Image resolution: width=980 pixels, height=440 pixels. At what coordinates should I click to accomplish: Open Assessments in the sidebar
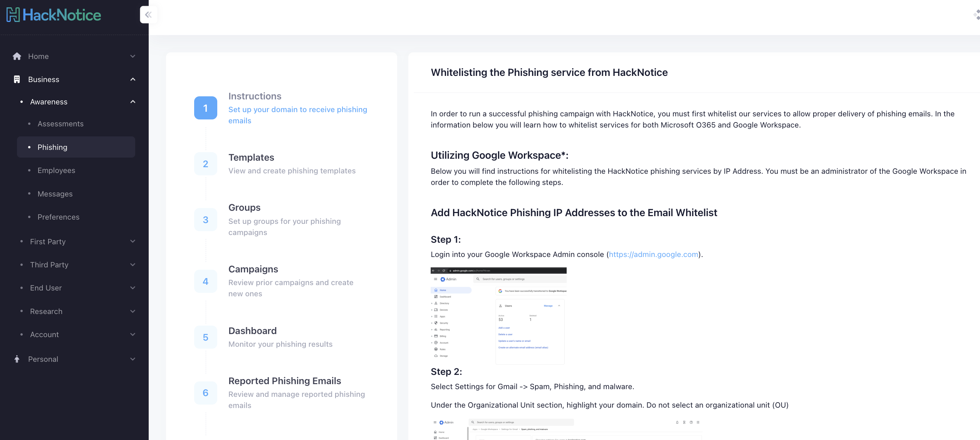click(60, 124)
